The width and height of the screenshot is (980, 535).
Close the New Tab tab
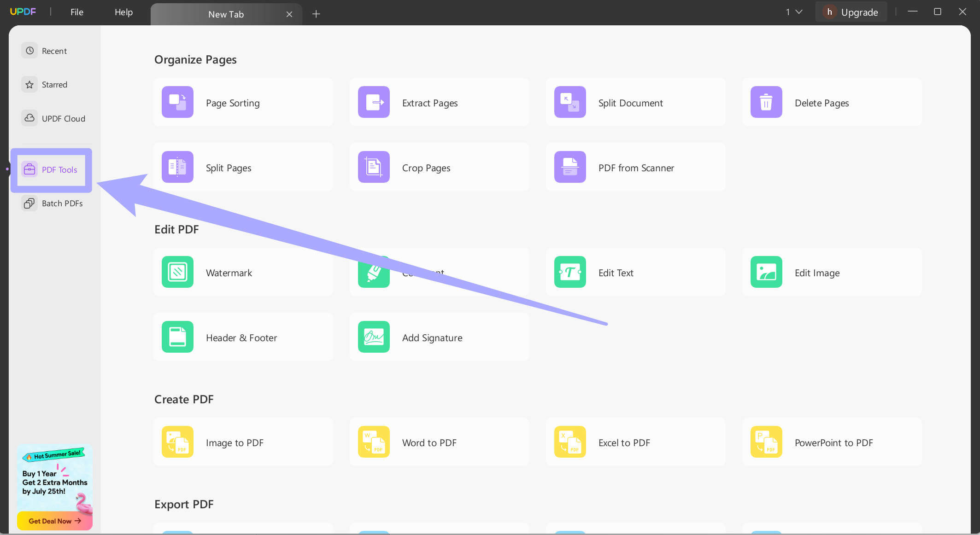(289, 14)
